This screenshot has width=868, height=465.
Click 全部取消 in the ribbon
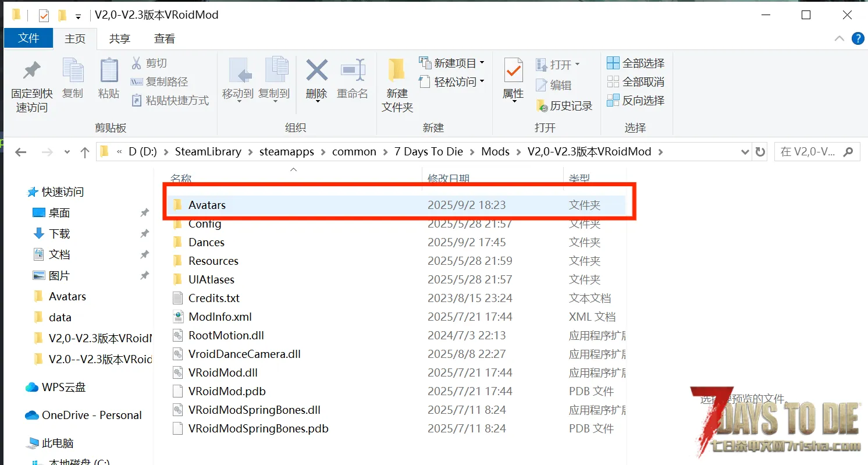point(636,81)
